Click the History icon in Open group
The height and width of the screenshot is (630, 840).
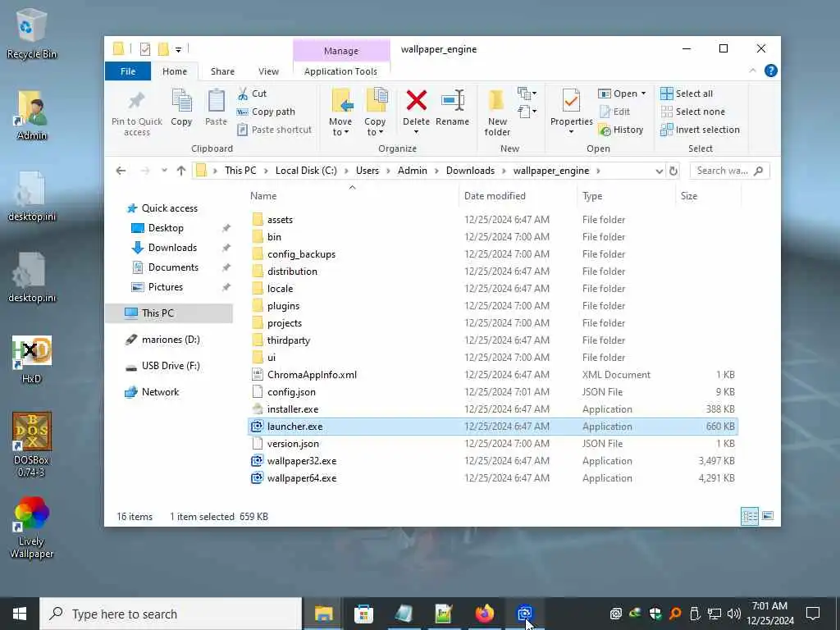coord(605,130)
